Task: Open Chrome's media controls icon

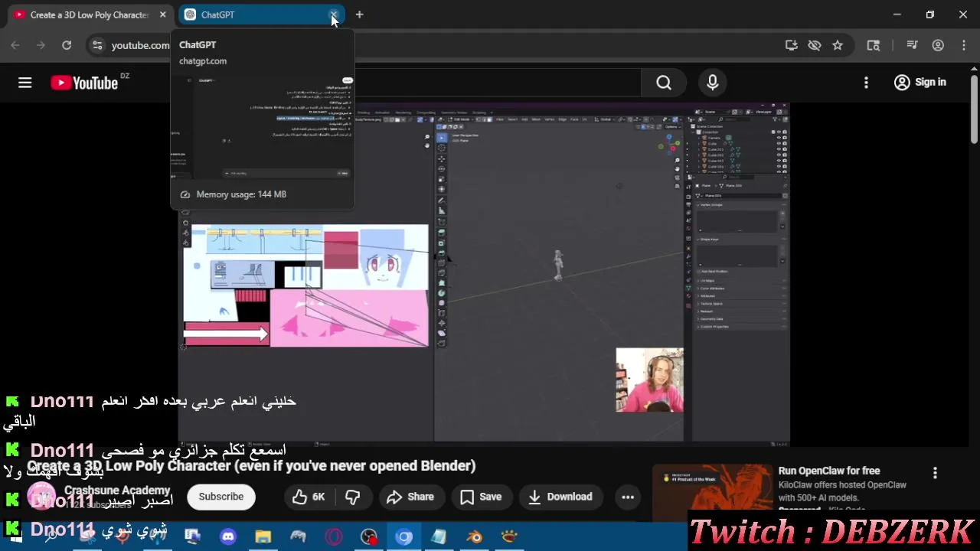Action: click(x=912, y=45)
